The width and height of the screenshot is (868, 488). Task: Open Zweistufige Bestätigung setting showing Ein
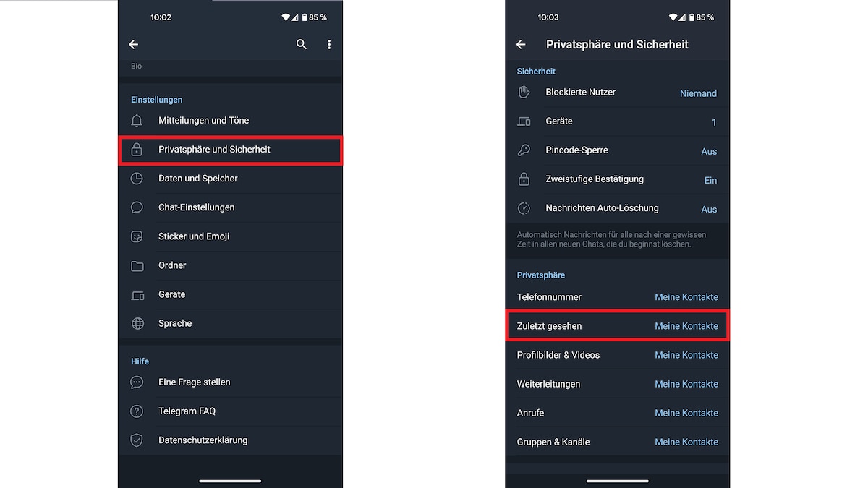coord(618,179)
